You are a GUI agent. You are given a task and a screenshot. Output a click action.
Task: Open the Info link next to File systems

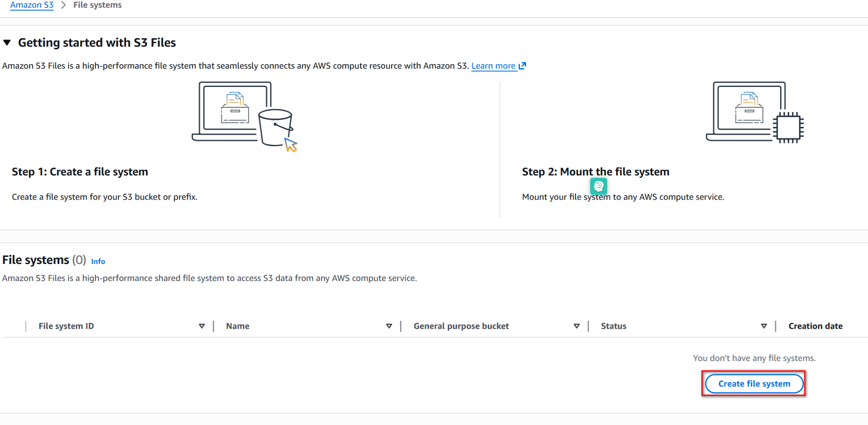pos(98,261)
